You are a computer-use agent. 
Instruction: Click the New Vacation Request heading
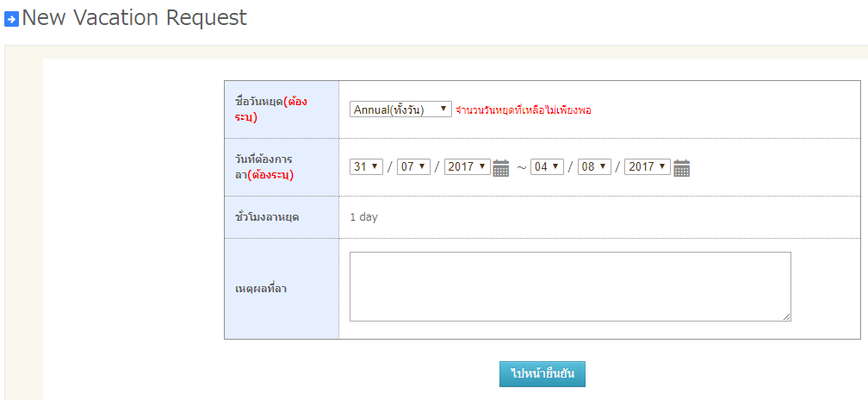pyautogui.click(x=134, y=17)
